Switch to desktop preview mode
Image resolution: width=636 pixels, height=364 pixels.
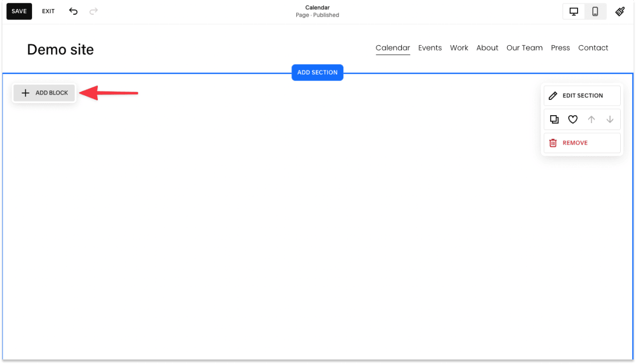(573, 11)
